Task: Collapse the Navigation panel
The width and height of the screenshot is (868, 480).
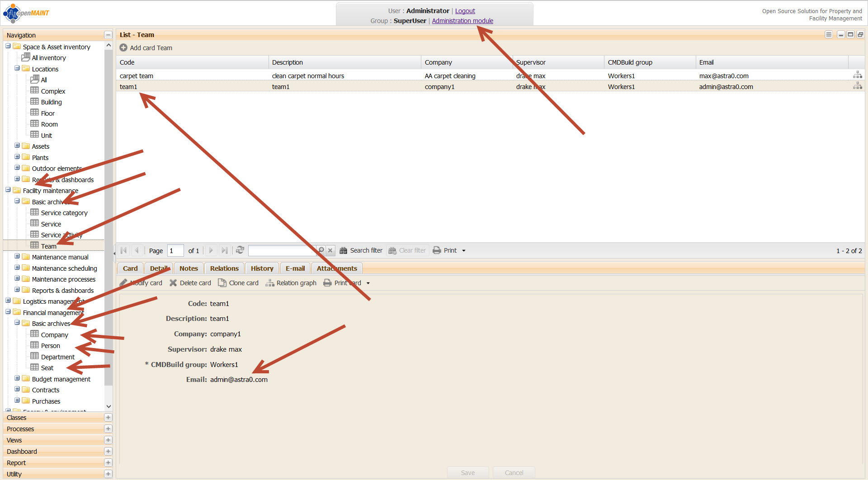Action: tap(108, 35)
